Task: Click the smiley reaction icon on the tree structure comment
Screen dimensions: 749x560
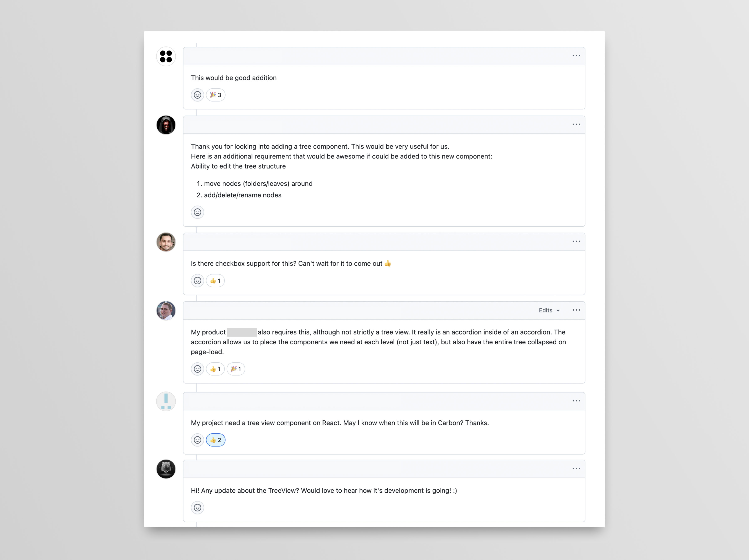Action: pos(197,212)
